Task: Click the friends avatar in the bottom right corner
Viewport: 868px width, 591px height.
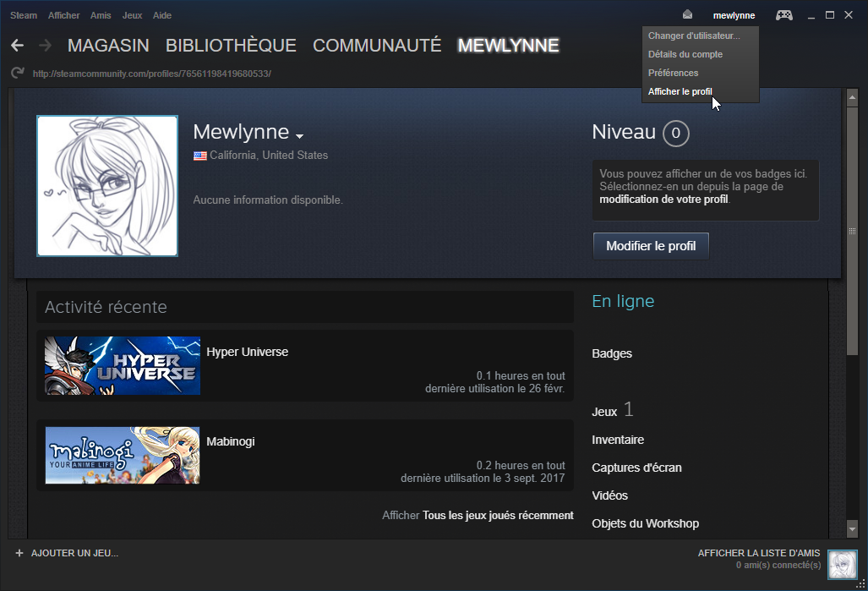Action: [x=843, y=564]
